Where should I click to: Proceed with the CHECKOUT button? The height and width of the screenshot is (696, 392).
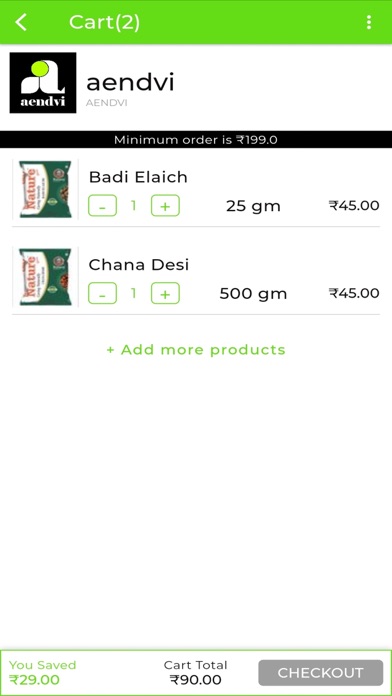click(321, 673)
